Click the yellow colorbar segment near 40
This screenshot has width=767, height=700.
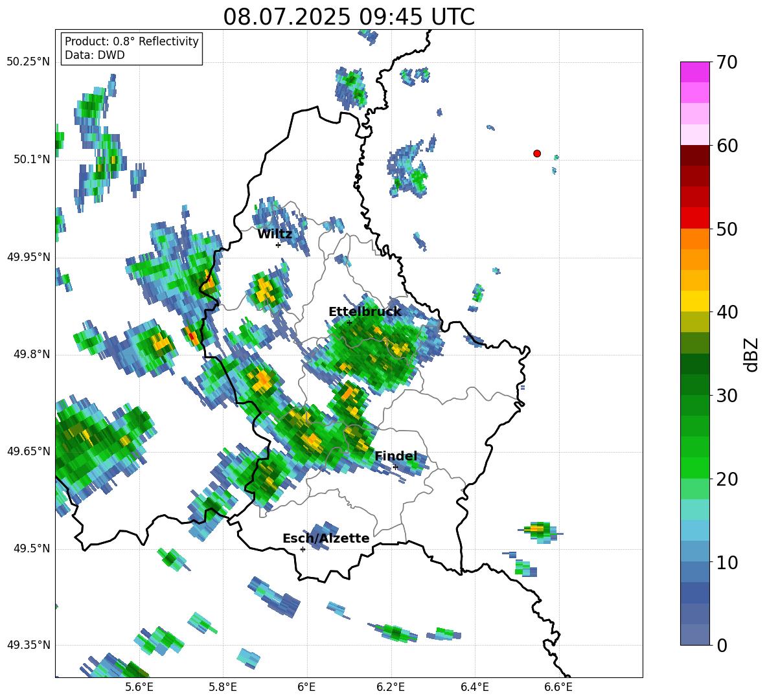click(694, 301)
